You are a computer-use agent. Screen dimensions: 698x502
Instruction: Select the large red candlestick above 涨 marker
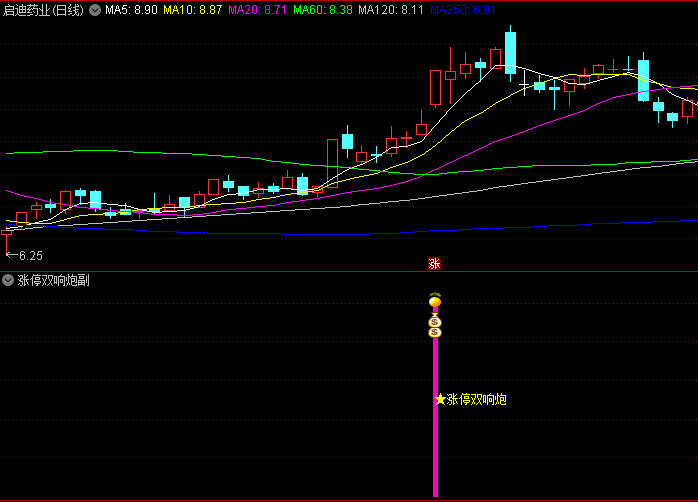tap(435, 87)
